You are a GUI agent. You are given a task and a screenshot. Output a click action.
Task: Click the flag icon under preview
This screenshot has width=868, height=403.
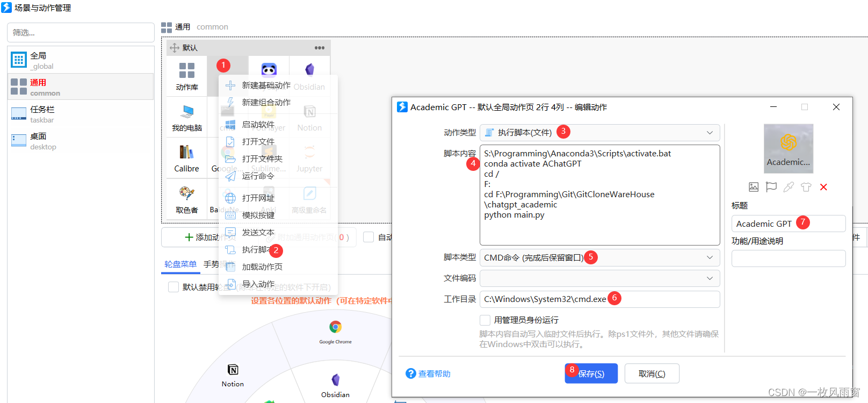(x=771, y=187)
